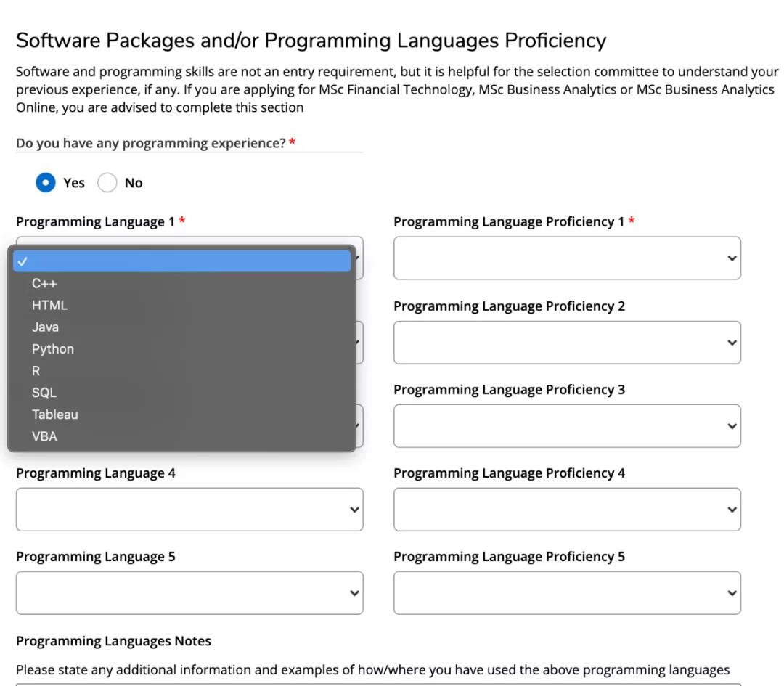Screen dimensions: 784x686
Task: Open Programming Language Proficiency 4 dropdown
Action: point(566,510)
